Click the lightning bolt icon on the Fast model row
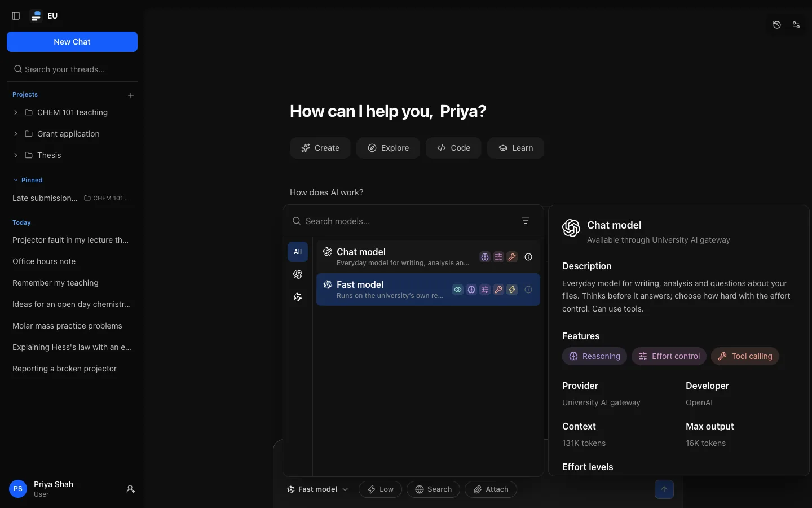Image resolution: width=812 pixels, height=508 pixels. [512, 290]
